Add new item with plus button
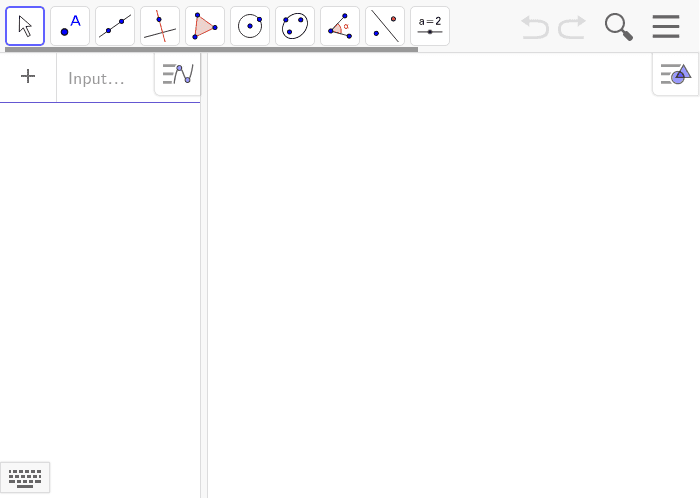Image resolution: width=700 pixels, height=500 pixels. [x=28, y=76]
